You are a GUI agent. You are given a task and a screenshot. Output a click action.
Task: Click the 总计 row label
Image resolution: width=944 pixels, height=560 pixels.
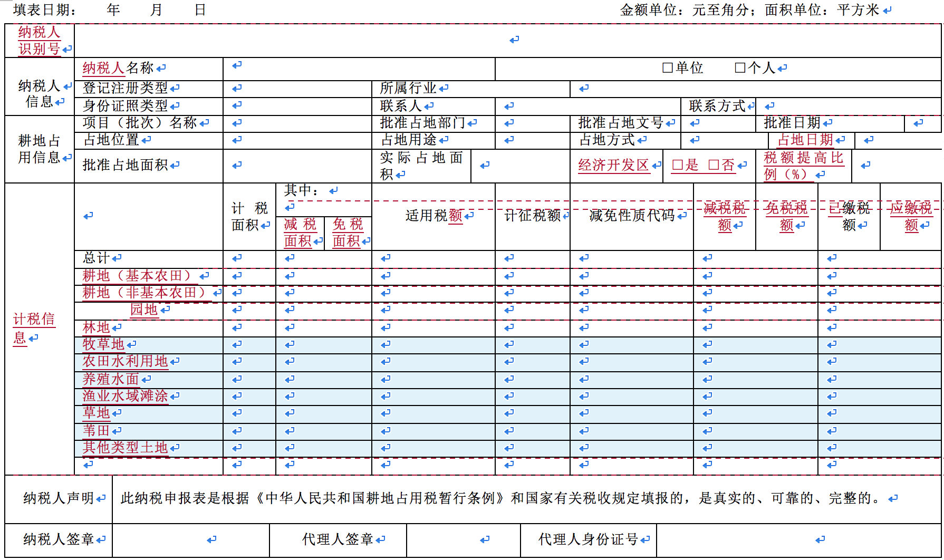pos(97,258)
